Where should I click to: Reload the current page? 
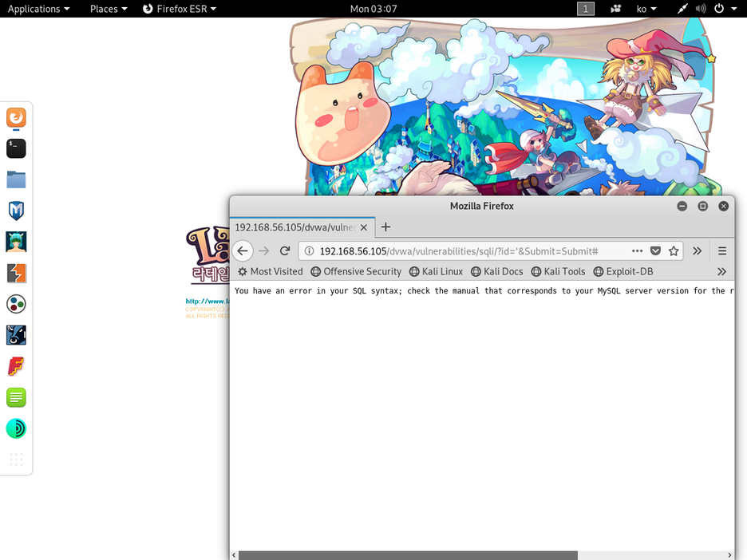[285, 251]
